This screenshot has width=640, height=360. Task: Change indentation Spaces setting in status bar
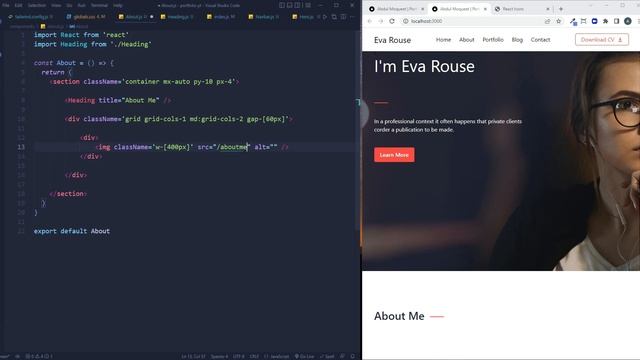point(219,356)
